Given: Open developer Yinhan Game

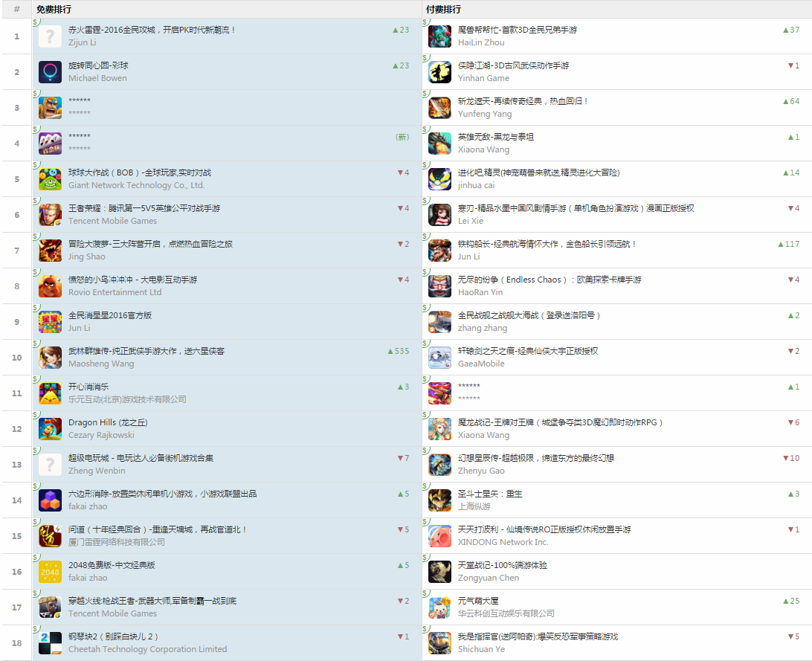Looking at the screenshot, I should pyautogui.click(x=483, y=78).
